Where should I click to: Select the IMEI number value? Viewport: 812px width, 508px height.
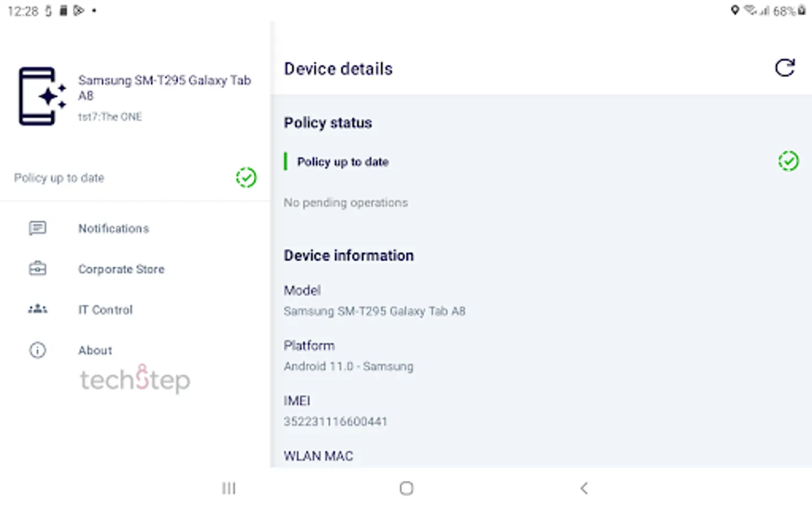tap(336, 422)
